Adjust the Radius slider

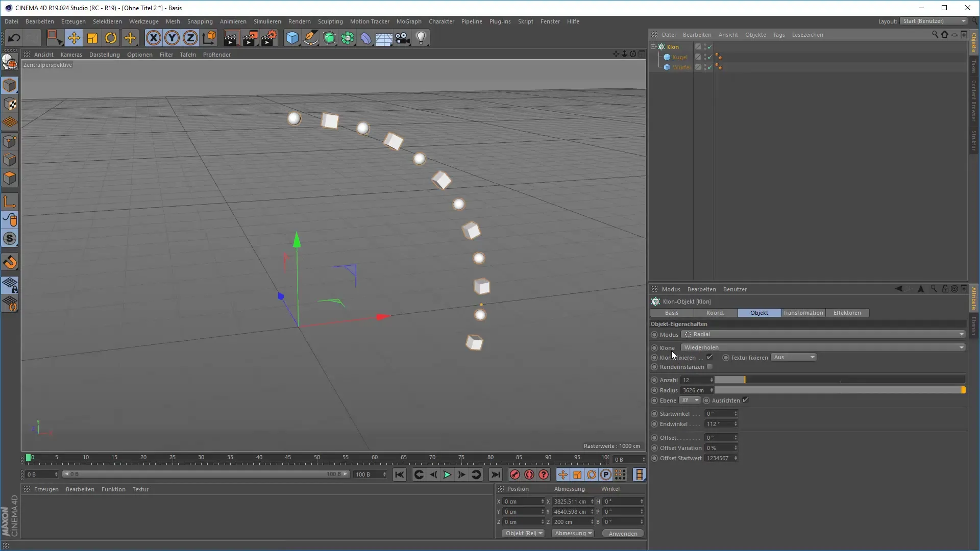pos(840,390)
